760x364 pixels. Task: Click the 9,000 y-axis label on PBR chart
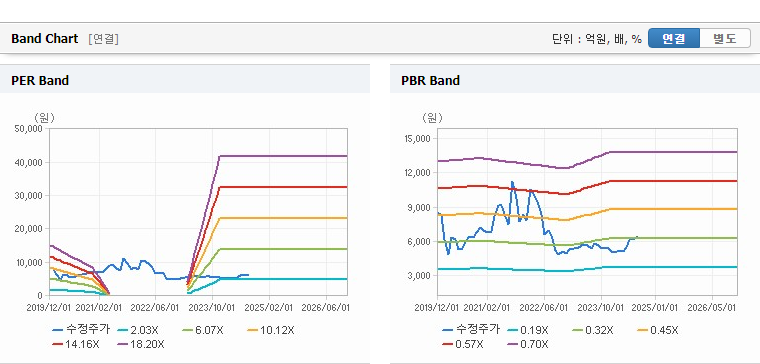420,207
